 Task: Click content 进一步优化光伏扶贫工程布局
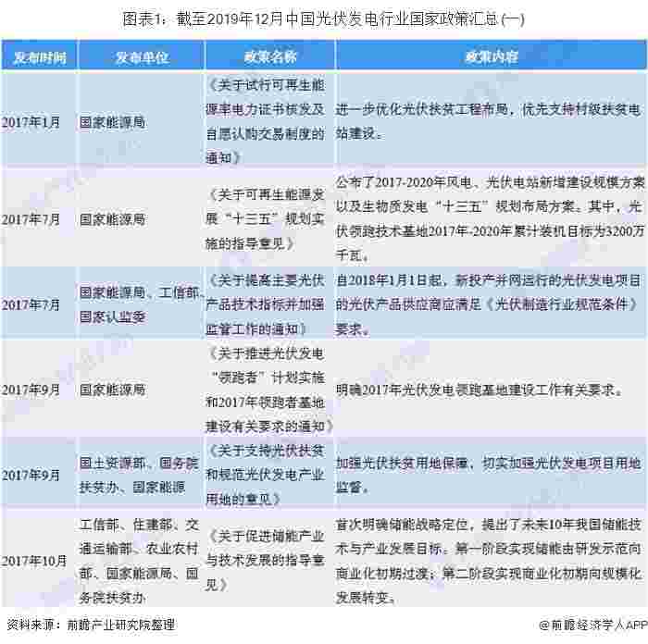click(489, 121)
